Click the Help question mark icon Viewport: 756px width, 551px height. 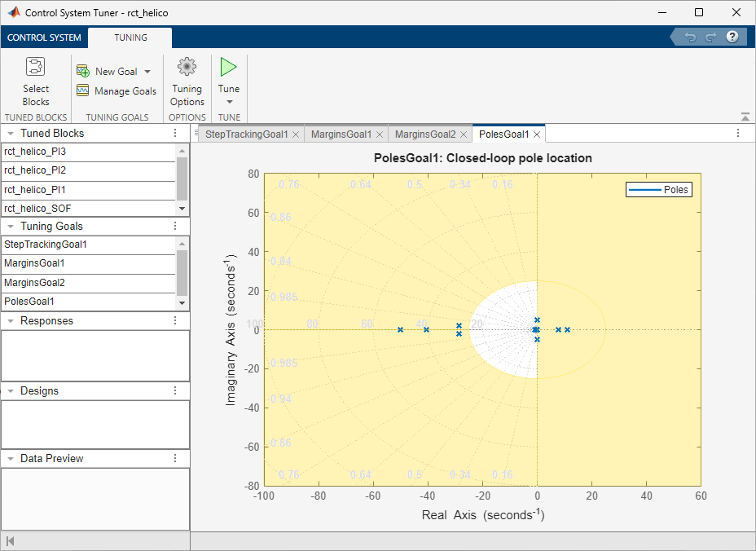[x=732, y=37]
